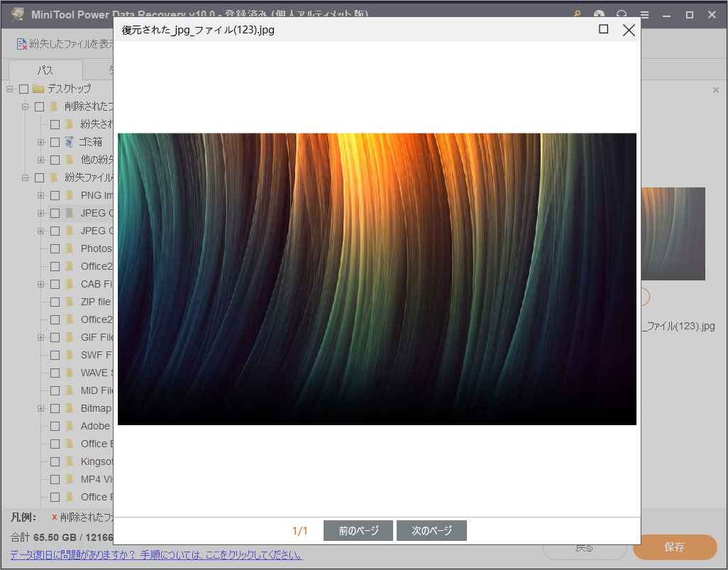Viewport: 728px width, 570px height.
Task: Close the jpg preview dialog
Action: tap(628, 29)
